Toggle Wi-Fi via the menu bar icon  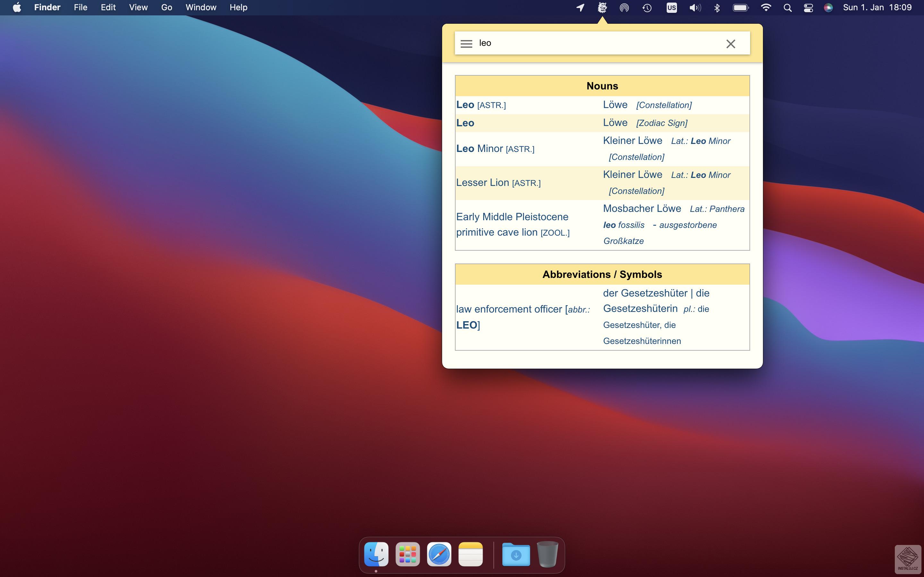coord(766,7)
